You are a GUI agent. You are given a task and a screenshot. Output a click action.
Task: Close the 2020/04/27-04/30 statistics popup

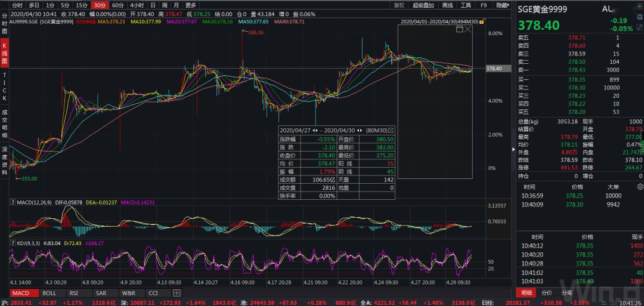click(391, 130)
